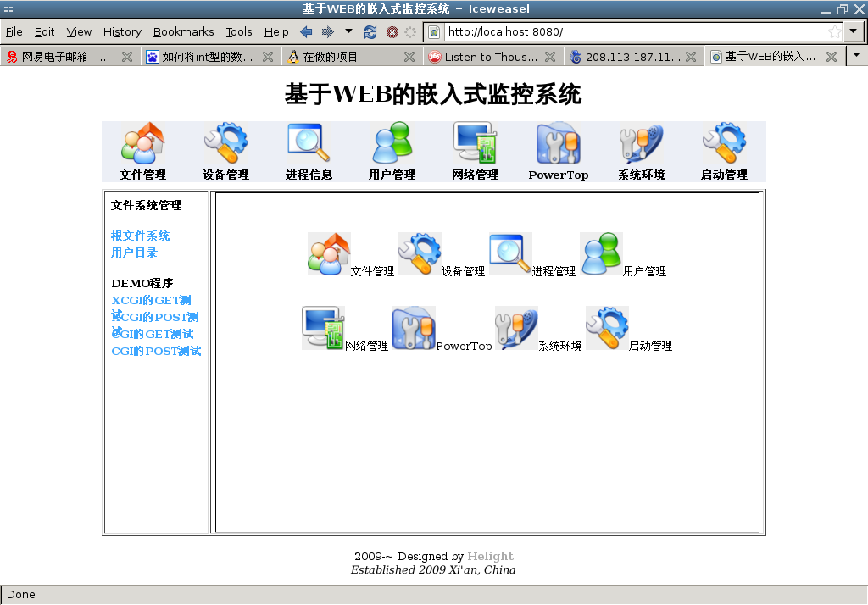Click the browser Reload icon
868x605 pixels.
pos(370,32)
